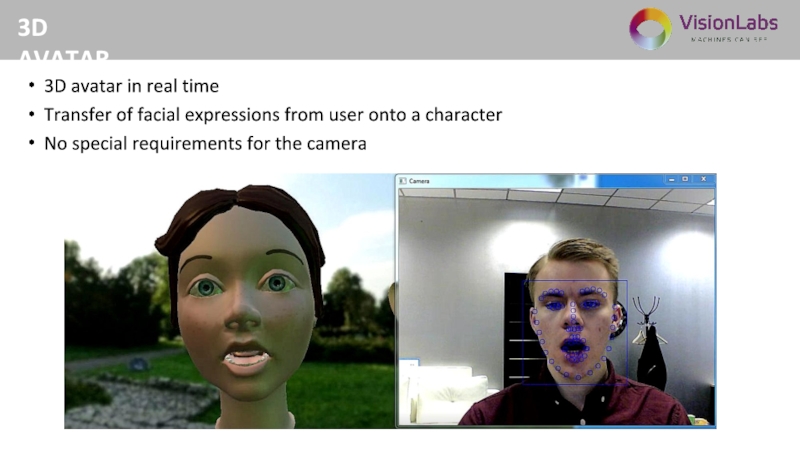
Task: Click the "Camera" window title text
Action: (420, 181)
